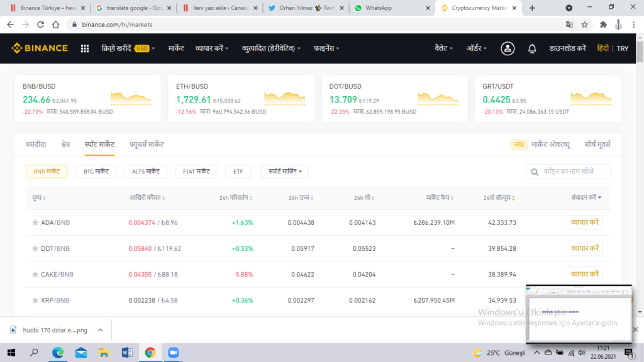
Task: Favorite the CAKE/BNB pair star
Action: (35, 274)
